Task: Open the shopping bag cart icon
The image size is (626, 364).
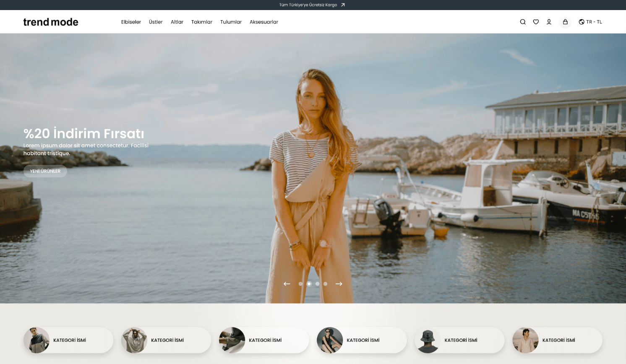Action: 565,22
